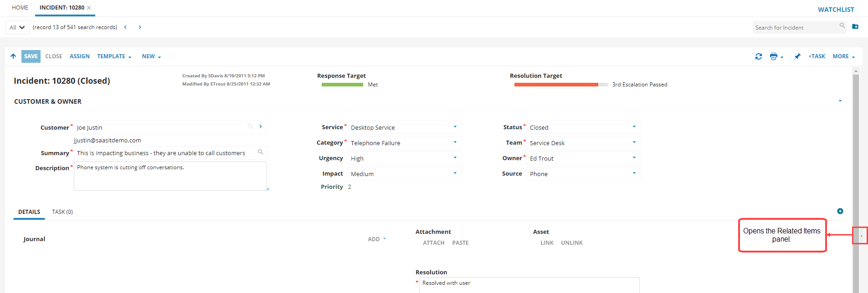
Task: Click the Assign button
Action: [x=80, y=56]
